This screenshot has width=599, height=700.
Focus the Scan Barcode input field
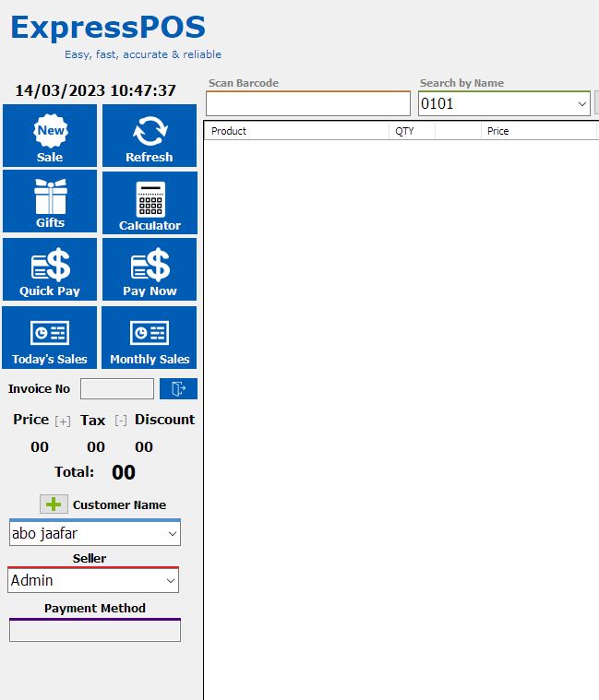point(307,103)
